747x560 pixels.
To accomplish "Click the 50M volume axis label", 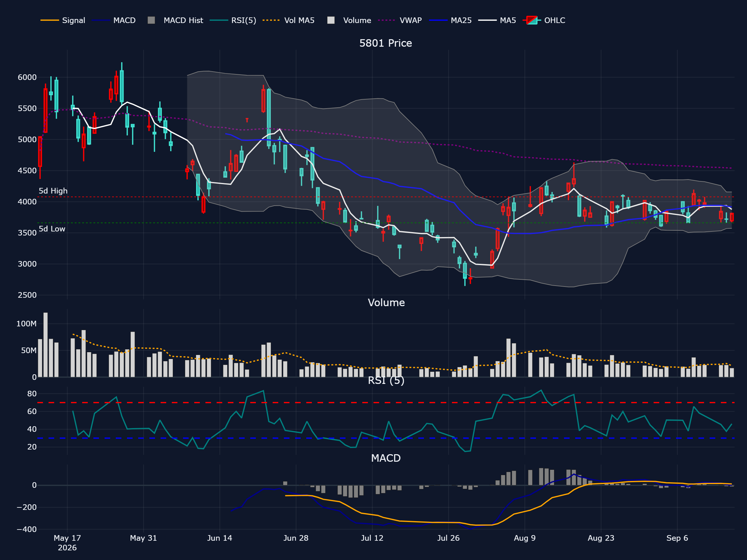I will tap(29, 350).
